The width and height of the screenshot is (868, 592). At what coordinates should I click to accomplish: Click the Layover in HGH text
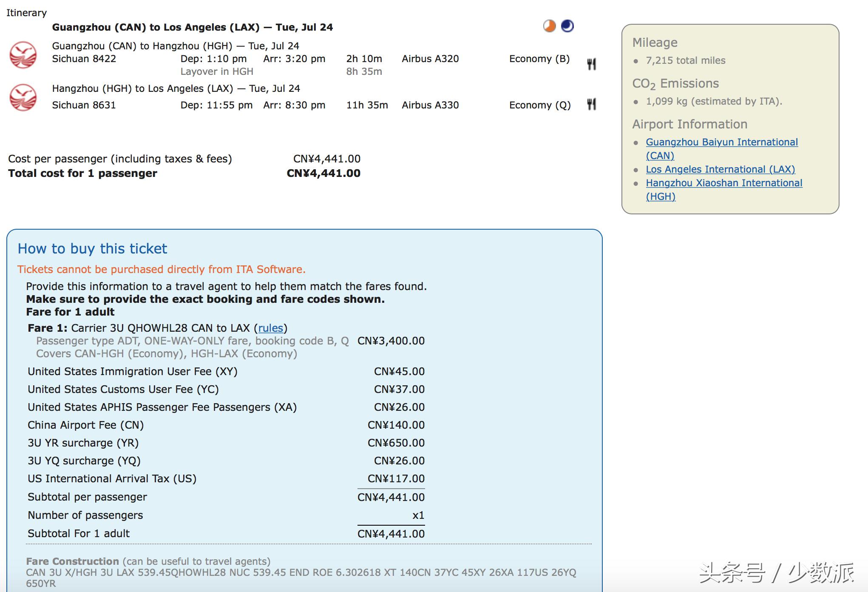tap(216, 71)
